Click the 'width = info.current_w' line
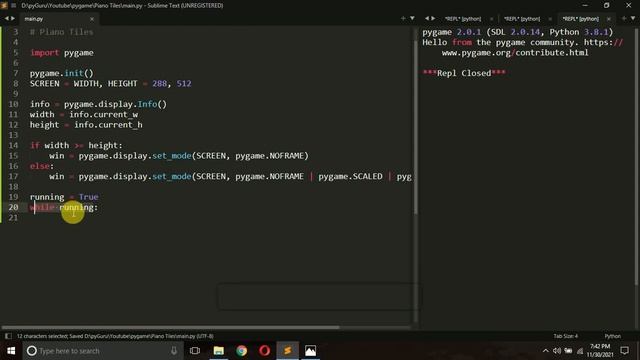640x360 pixels. (x=84, y=115)
